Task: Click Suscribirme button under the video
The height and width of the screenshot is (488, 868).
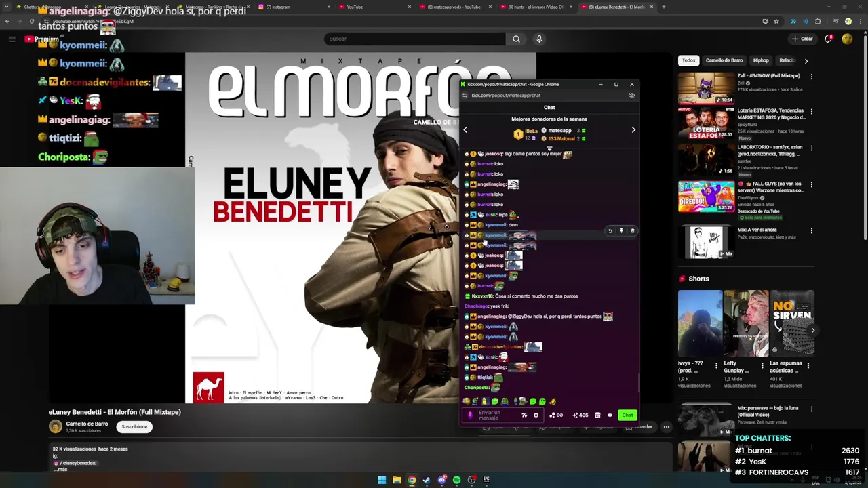Action: tap(134, 427)
